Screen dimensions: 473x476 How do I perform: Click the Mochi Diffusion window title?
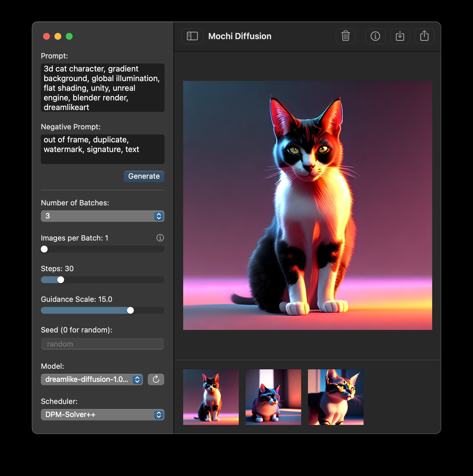click(240, 36)
